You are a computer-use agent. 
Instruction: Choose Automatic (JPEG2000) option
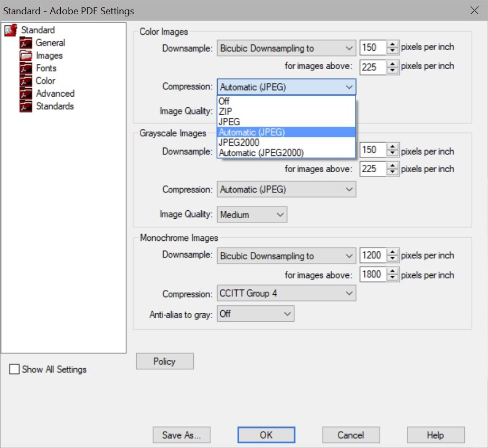286,153
